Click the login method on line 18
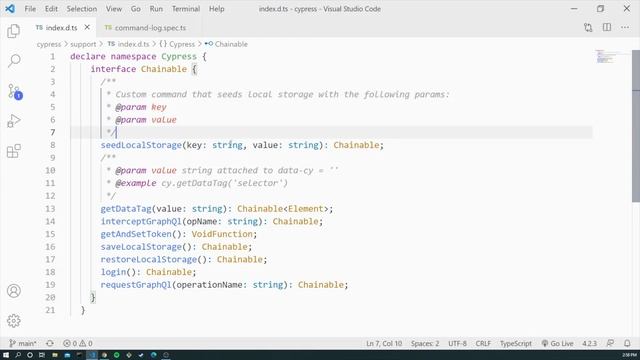Viewport: 640px width, 360px height. point(113,272)
